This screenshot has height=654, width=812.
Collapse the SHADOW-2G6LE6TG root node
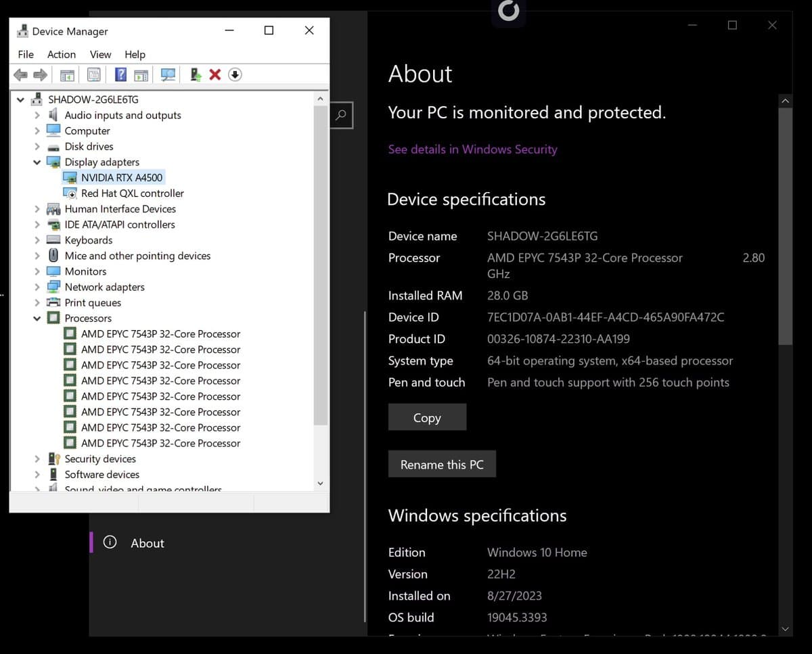click(x=20, y=99)
